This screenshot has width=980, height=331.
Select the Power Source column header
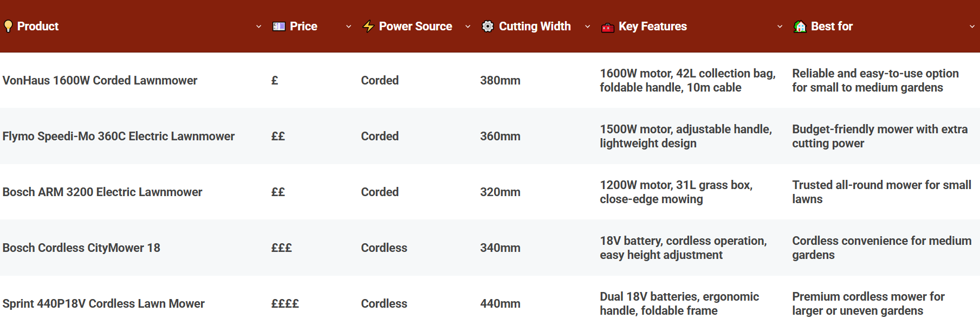(x=416, y=27)
